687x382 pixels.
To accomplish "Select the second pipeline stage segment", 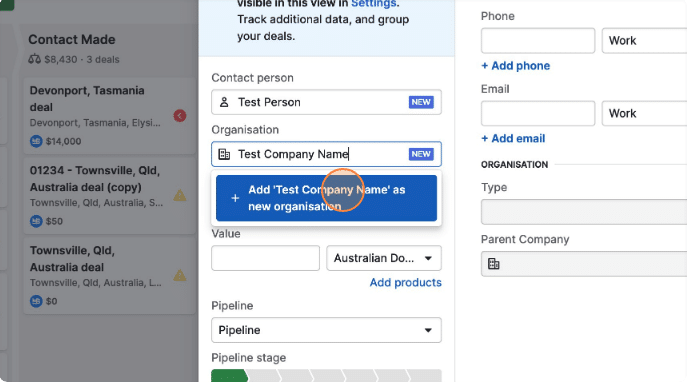I will tap(263, 376).
